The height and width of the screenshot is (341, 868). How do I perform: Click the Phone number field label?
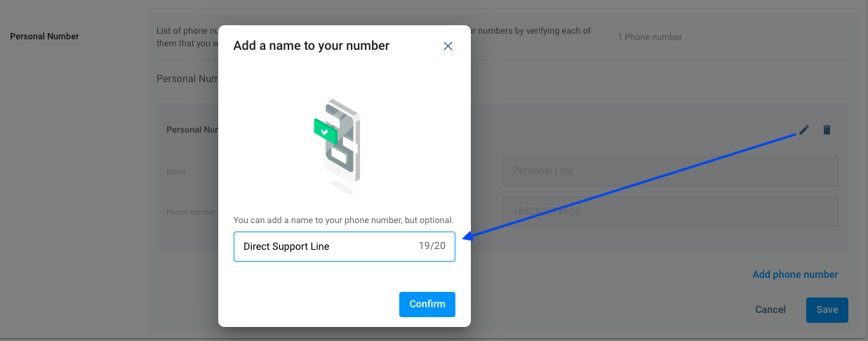pyautogui.click(x=191, y=212)
